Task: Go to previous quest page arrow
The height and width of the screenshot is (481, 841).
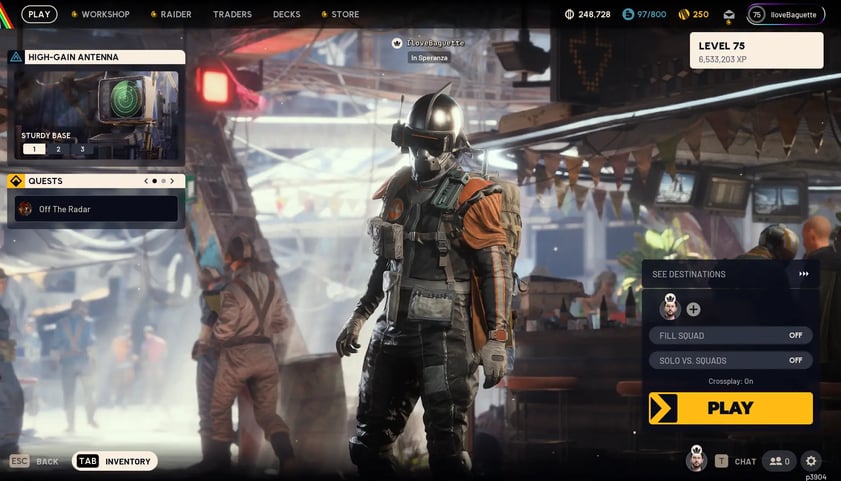Action: (x=146, y=181)
